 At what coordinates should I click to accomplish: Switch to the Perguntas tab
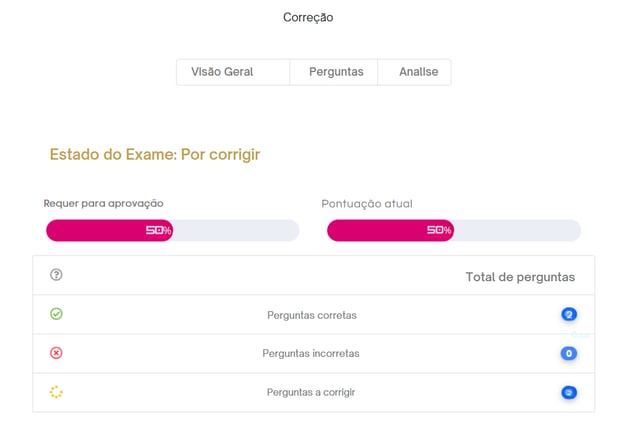[334, 72]
